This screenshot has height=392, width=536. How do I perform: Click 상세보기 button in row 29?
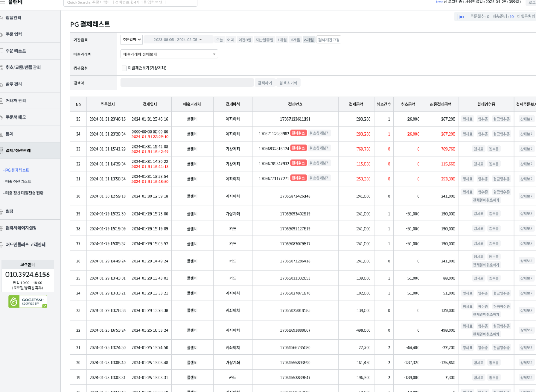click(x=527, y=213)
